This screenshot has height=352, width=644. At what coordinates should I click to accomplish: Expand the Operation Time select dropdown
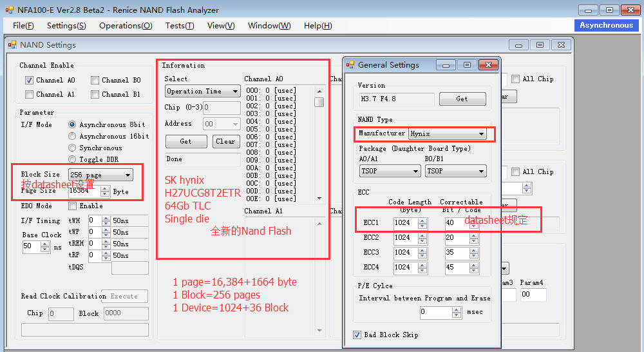(202, 92)
